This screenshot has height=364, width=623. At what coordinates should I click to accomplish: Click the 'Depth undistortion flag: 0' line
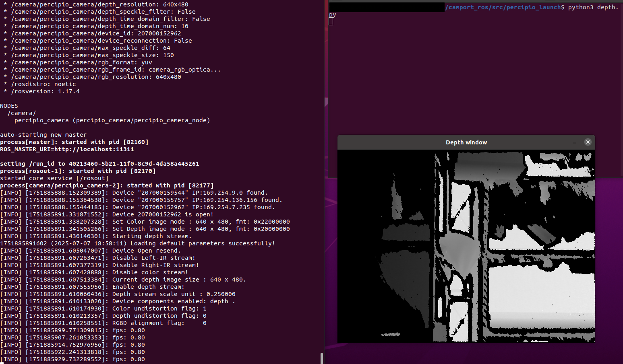(103, 316)
